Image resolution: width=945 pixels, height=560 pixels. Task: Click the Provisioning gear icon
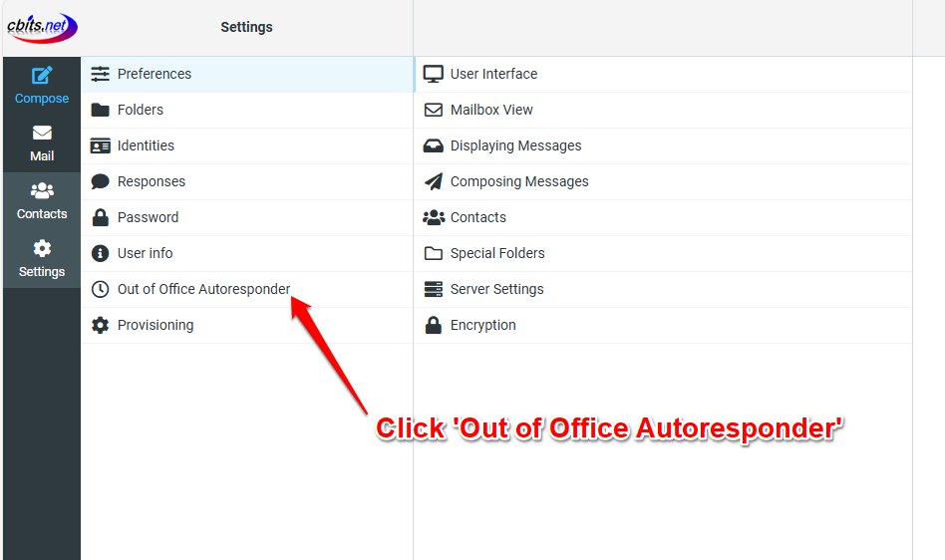(100, 325)
